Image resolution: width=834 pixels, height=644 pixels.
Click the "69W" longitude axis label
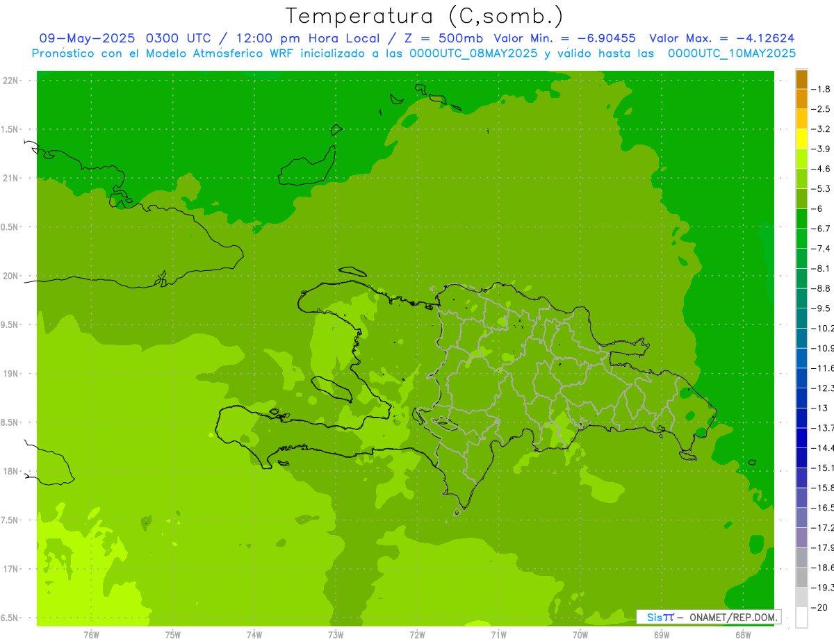662,634
